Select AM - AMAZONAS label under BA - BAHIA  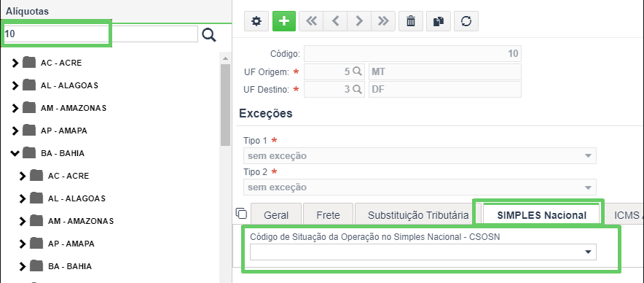pyautogui.click(x=81, y=221)
